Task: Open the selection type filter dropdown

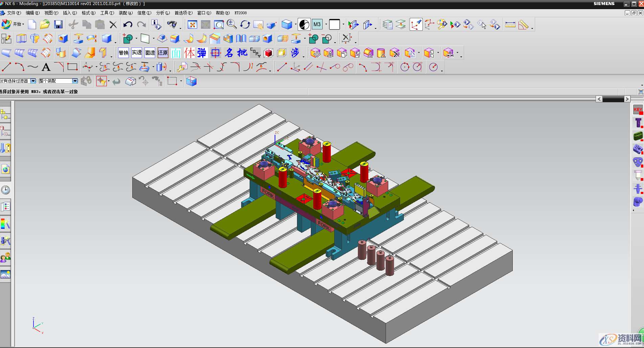Action: (33, 81)
